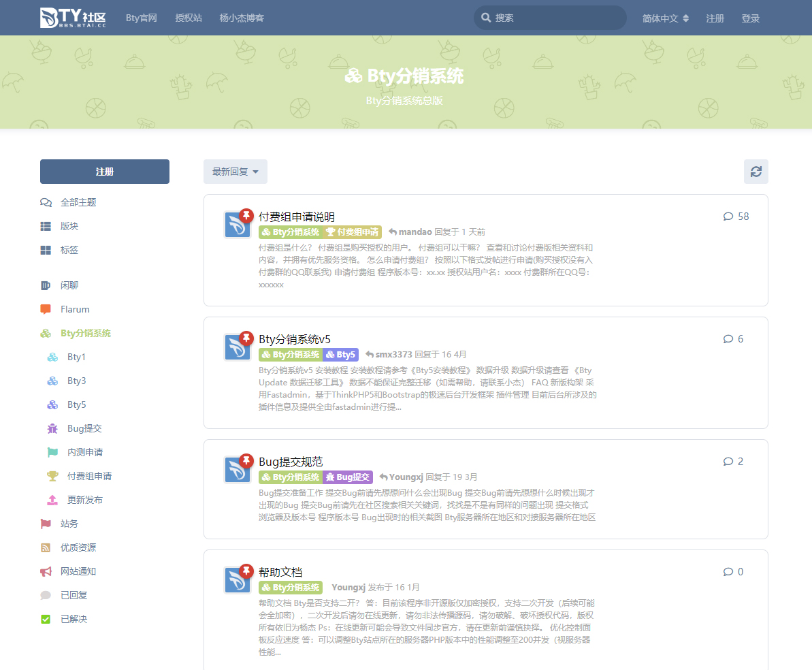
Task: Click the 优质资源 RSS icon
Action: [46, 547]
